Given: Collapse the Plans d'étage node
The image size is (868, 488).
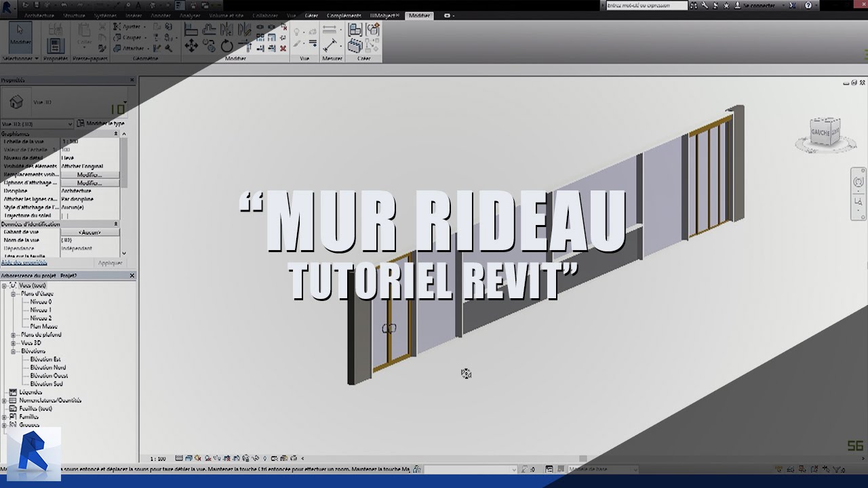Looking at the screenshot, I should [13, 293].
